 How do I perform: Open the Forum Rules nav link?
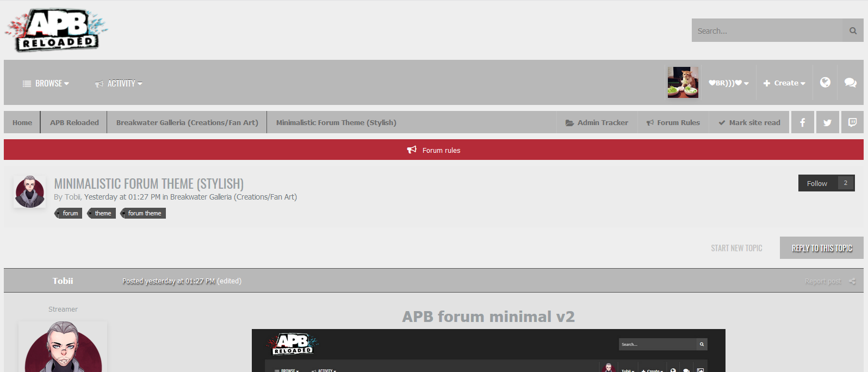(x=673, y=122)
